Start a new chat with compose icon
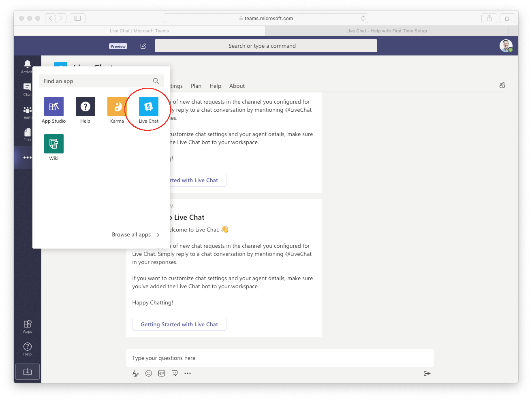Image resolution: width=532 pixels, height=400 pixels. coord(143,46)
